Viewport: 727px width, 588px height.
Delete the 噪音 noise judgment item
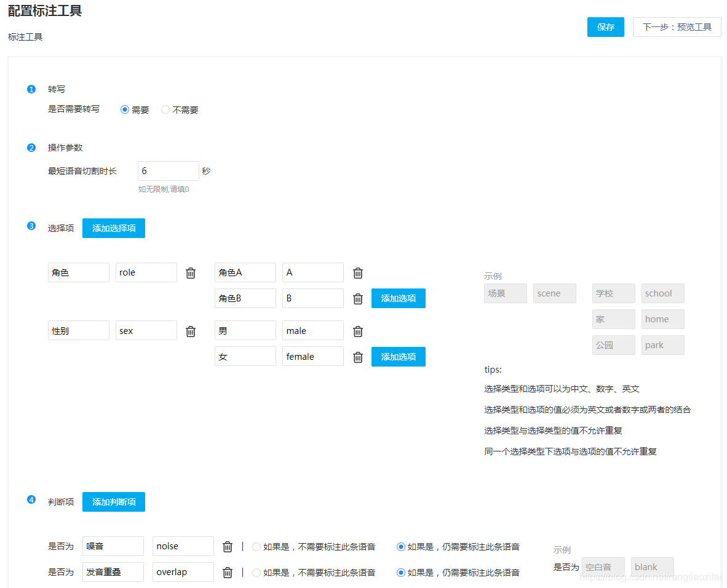(227, 546)
